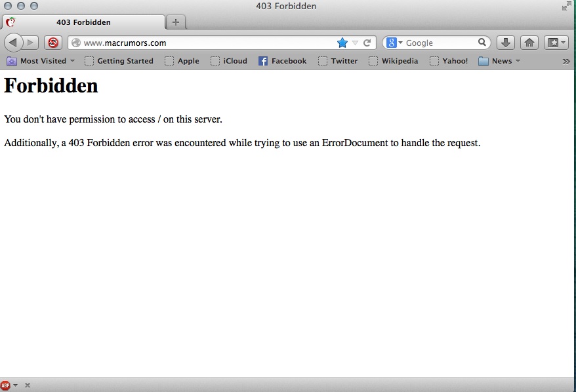Click the magnifying glass search icon
576x392 pixels.
pos(482,43)
